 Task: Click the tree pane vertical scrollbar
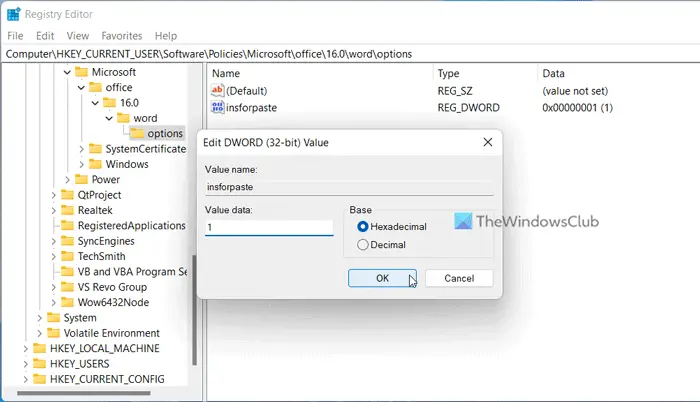point(194,310)
